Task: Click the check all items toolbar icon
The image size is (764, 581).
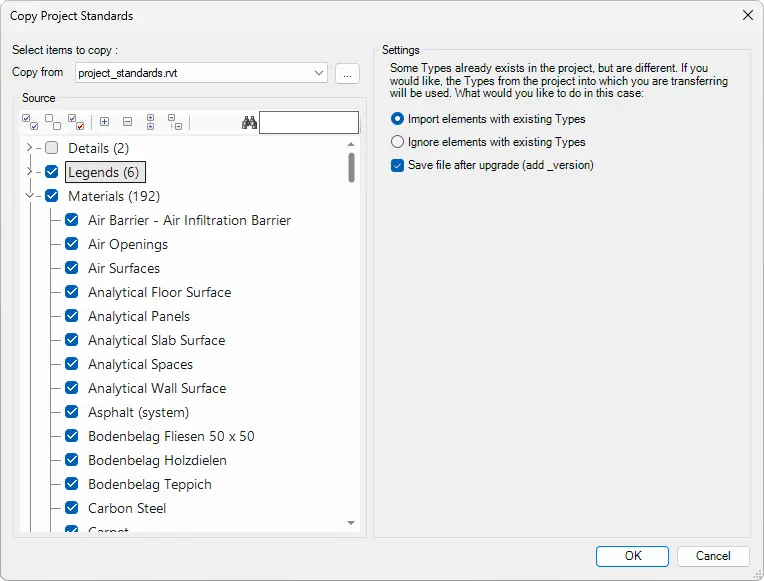Action: tap(30, 122)
